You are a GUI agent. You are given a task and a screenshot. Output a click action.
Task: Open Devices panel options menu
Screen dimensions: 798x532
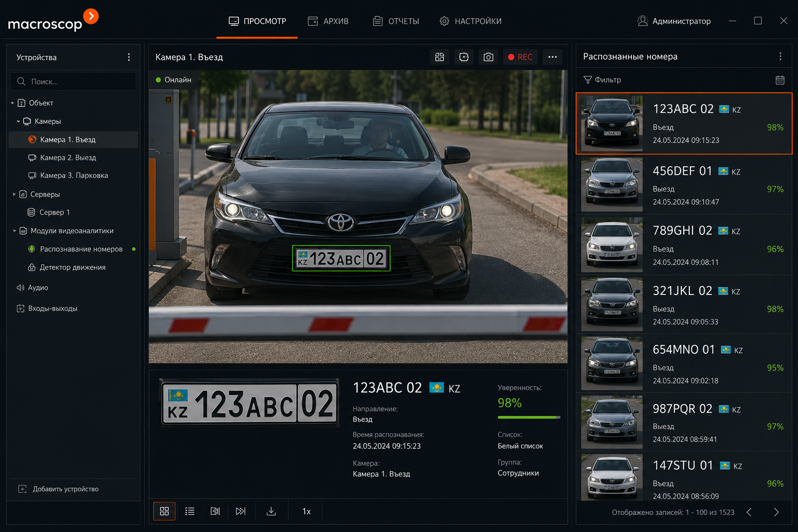(x=129, y=57)
